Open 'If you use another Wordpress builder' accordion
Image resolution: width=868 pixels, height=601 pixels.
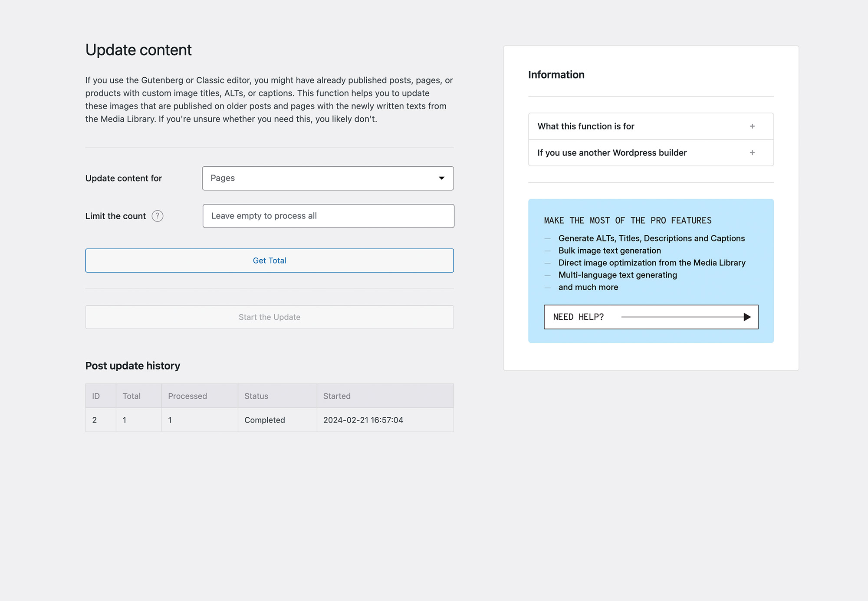(651, 153)
